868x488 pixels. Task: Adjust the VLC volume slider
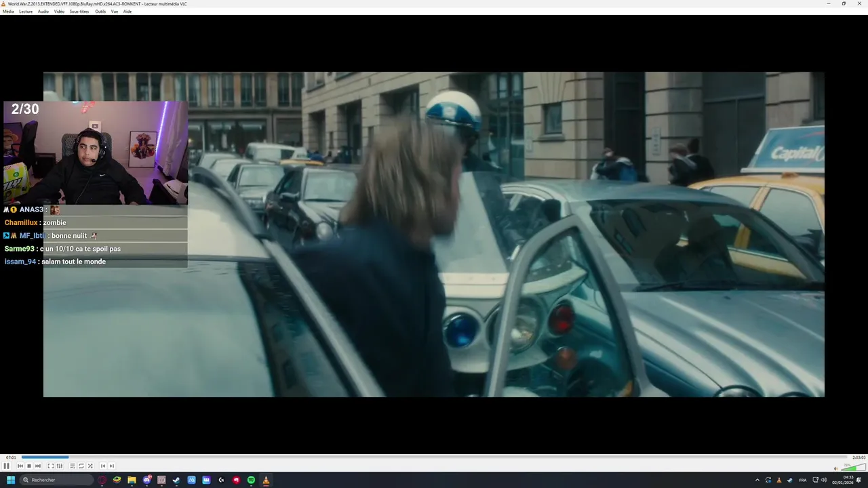point(853,467)
